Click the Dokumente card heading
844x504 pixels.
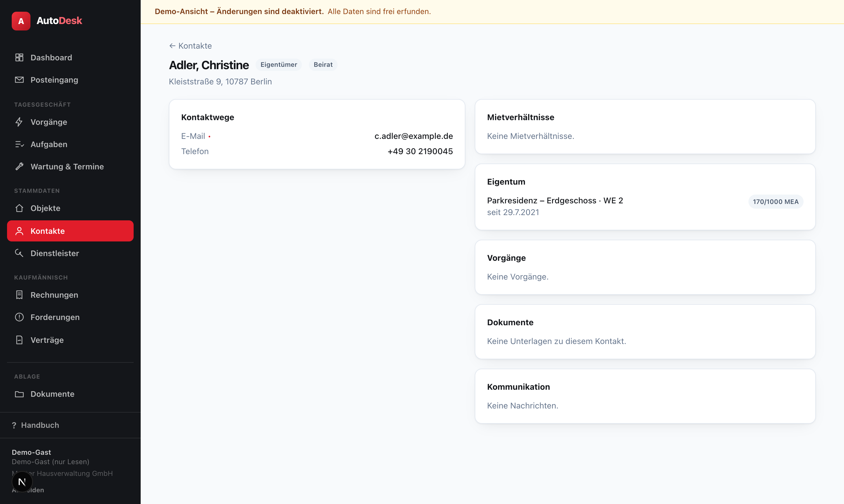(510, 322)
